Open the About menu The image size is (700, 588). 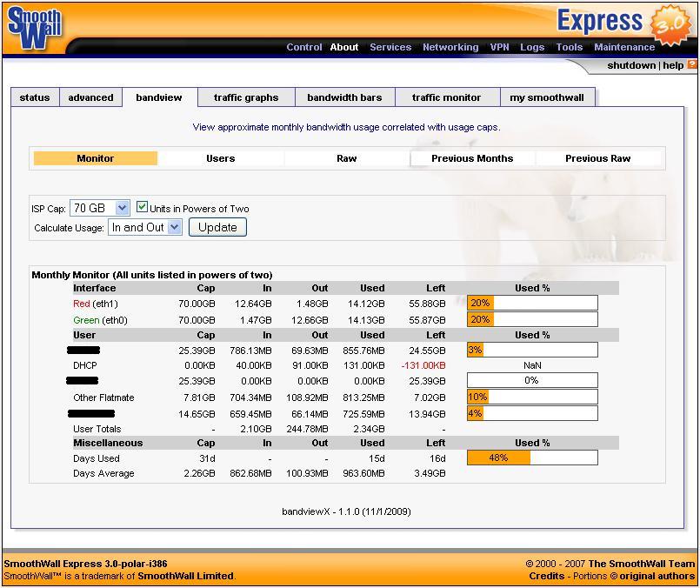point(344,47)
